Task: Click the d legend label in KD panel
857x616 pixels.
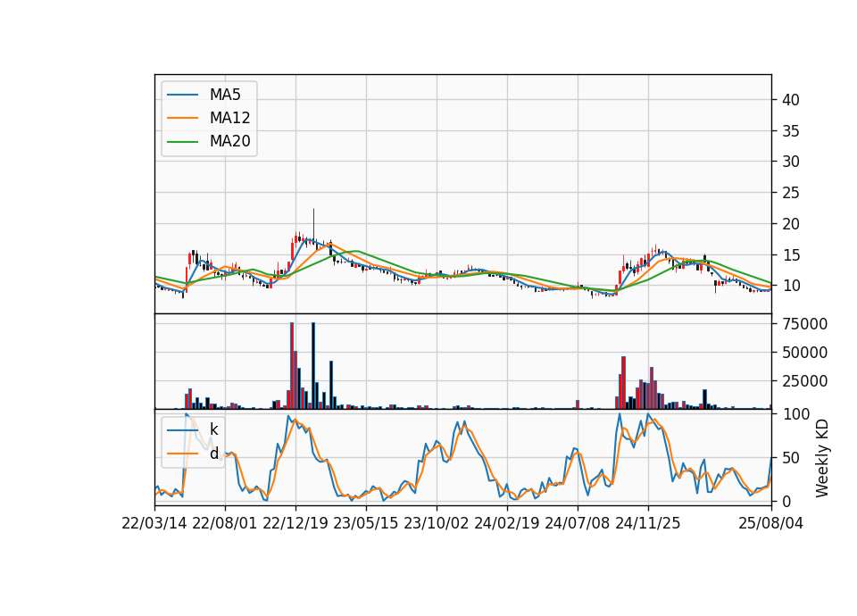Action: coord(213,454)
